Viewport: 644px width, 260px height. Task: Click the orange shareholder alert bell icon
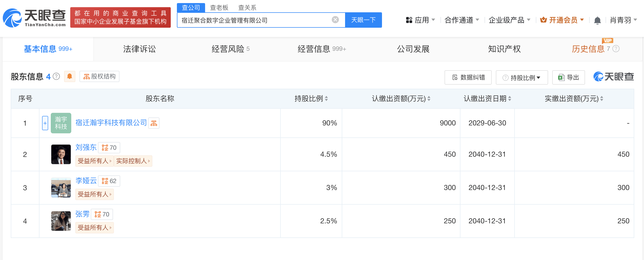click(x=69, y=76)
